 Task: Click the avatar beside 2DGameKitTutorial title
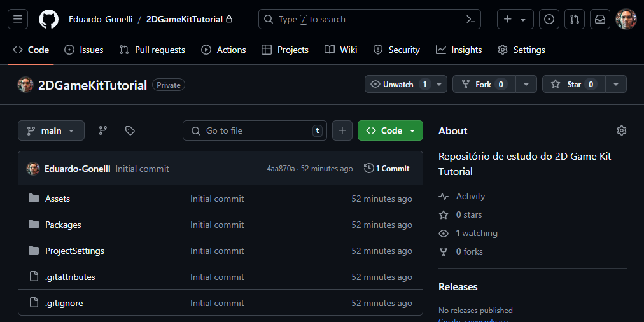click(x=25, y=85)
